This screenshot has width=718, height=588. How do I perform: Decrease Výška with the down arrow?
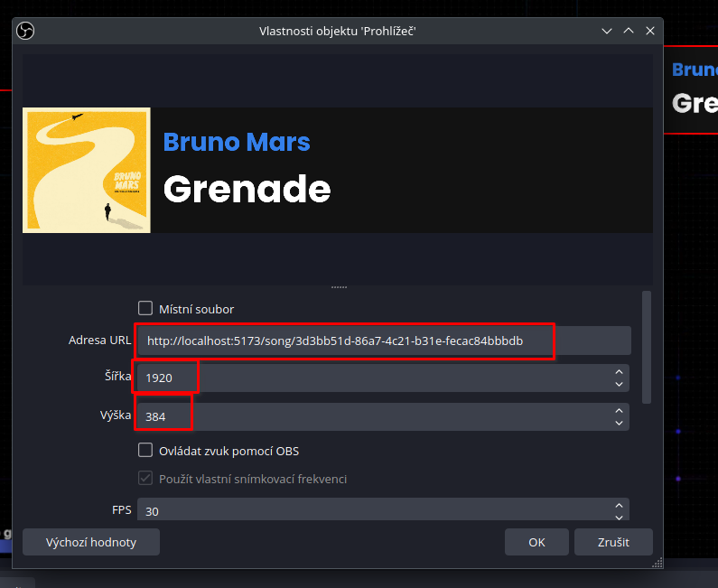click(619, 423)
